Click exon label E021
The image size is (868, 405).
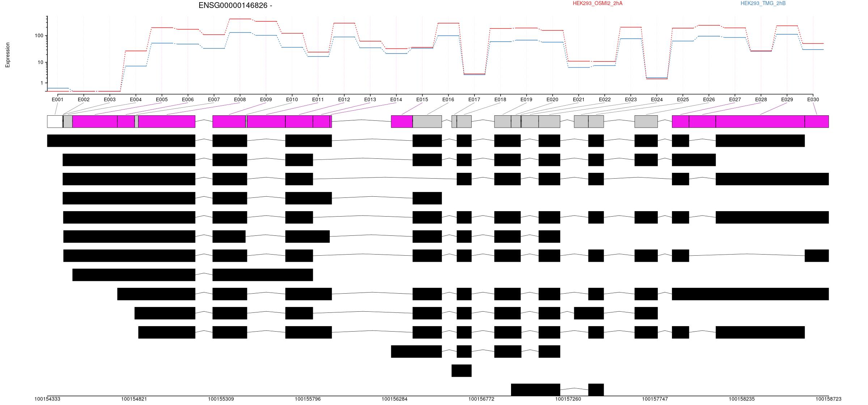(579, 99)
